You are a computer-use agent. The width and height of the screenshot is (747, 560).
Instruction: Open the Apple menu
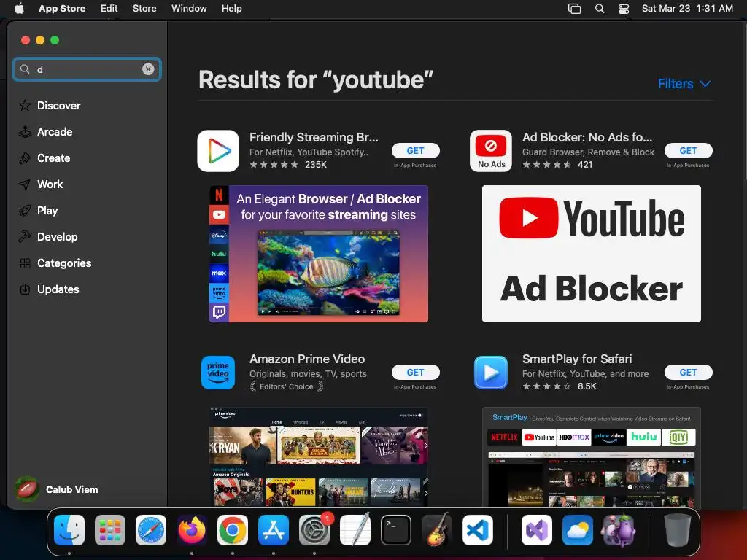(19, 9)
